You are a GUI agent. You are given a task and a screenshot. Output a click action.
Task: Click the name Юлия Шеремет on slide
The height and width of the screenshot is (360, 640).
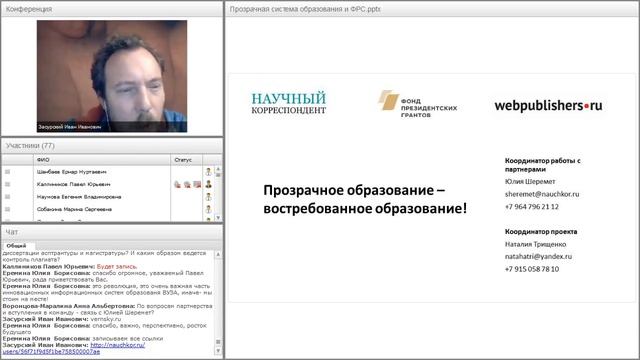coord(530,181)
